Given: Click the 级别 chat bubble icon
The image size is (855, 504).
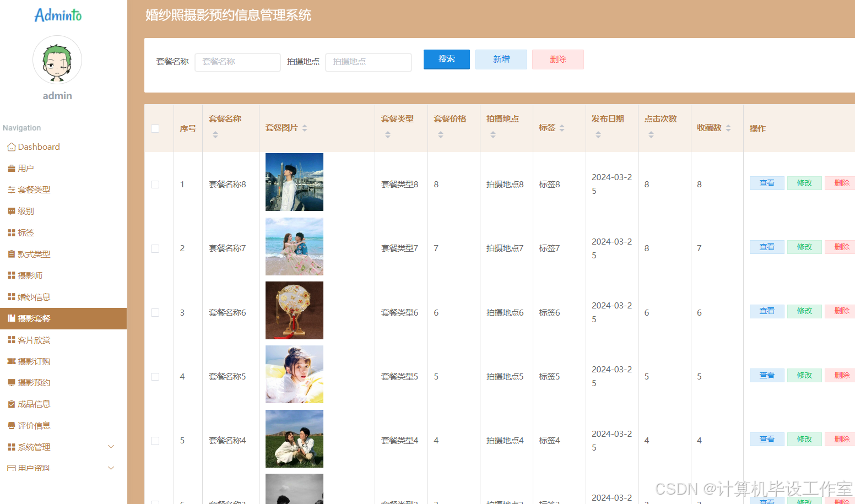Looking at the screenshot, I should (x=11, y=212).
